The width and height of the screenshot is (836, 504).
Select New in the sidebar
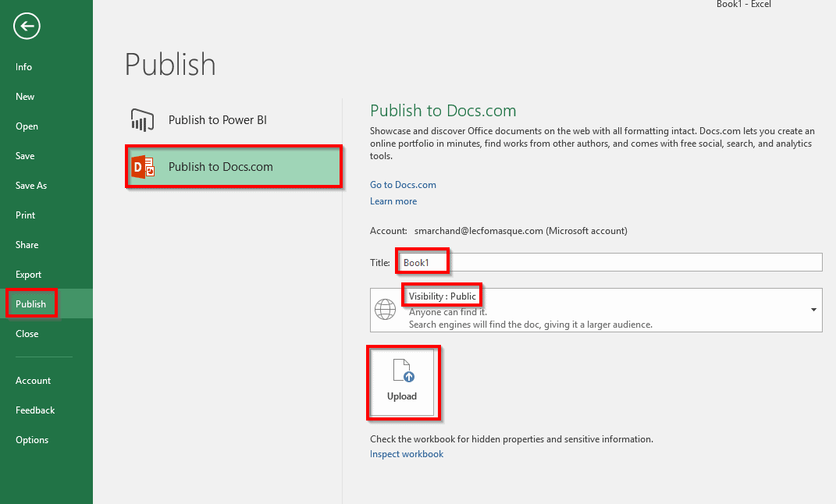point(25,97)
